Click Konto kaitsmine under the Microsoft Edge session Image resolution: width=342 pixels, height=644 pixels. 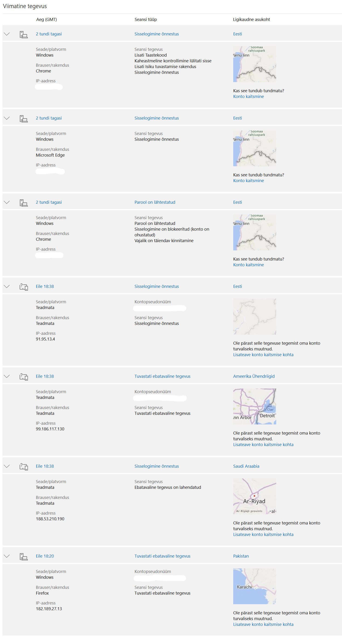pos(248,180)
